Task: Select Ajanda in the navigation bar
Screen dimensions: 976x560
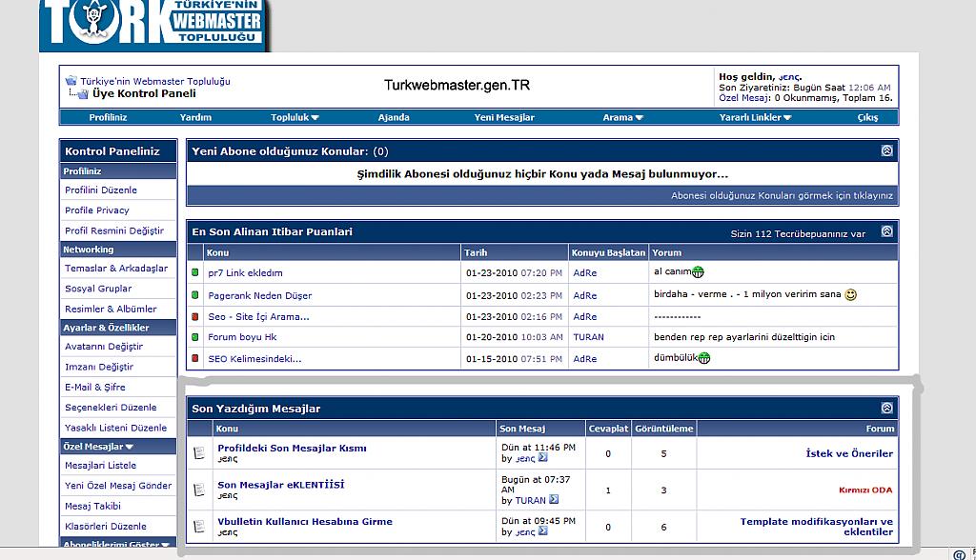Action: (x=393, y=117)
